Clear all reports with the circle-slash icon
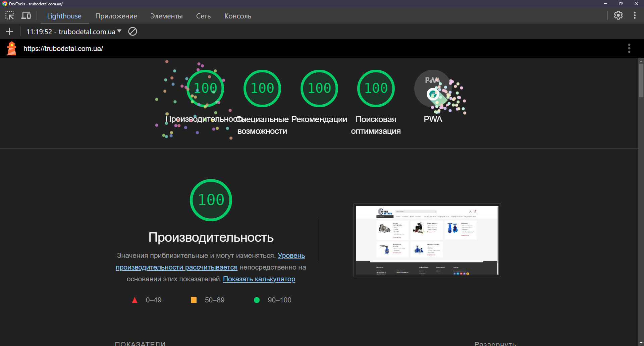644x346 pixels. click(133, 32)
